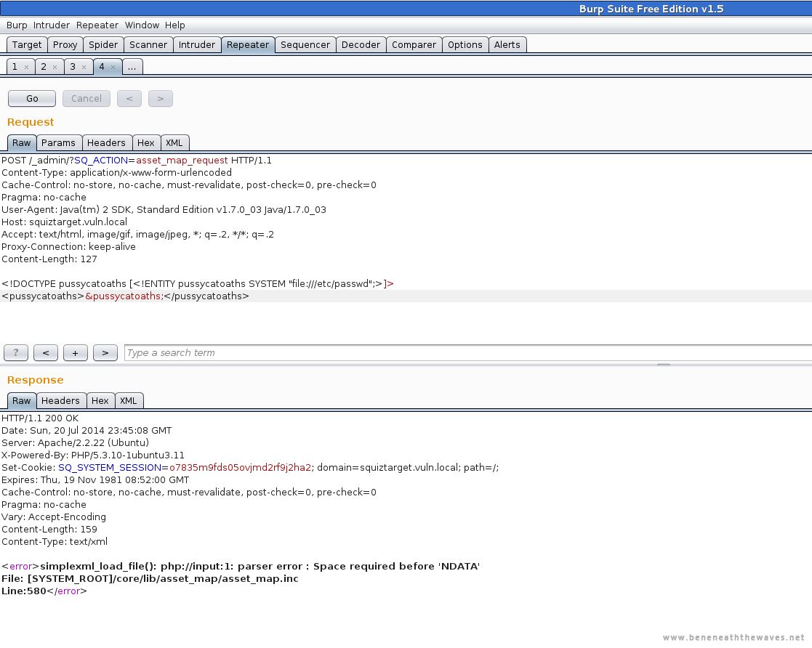
Task: Open the Help menu
Action: [x=175, y=25]
